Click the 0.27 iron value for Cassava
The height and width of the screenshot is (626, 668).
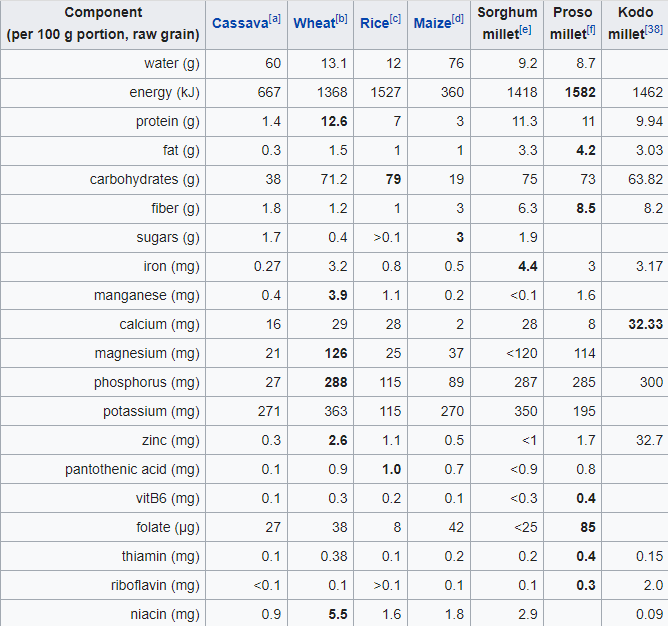click(x=267, y=266)
